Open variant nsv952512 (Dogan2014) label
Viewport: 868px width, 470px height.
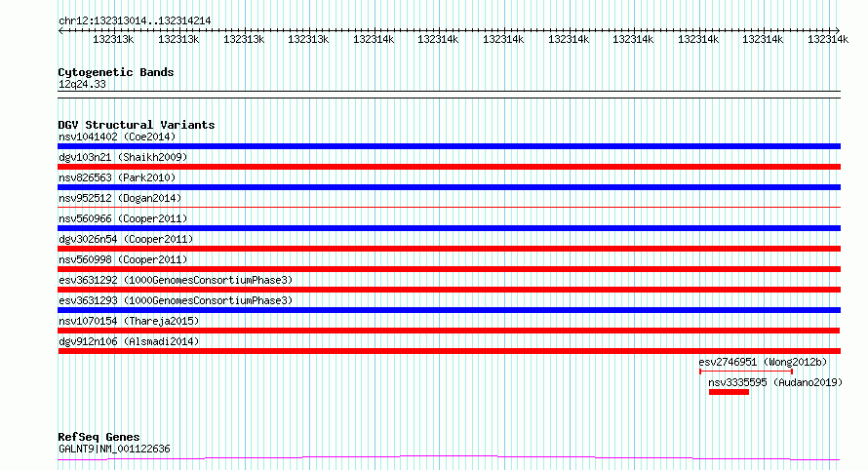[120, 198]
